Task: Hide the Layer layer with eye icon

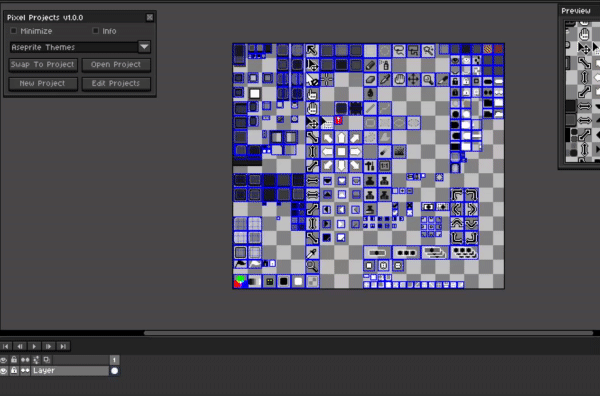Action: (x=4, y=371)
